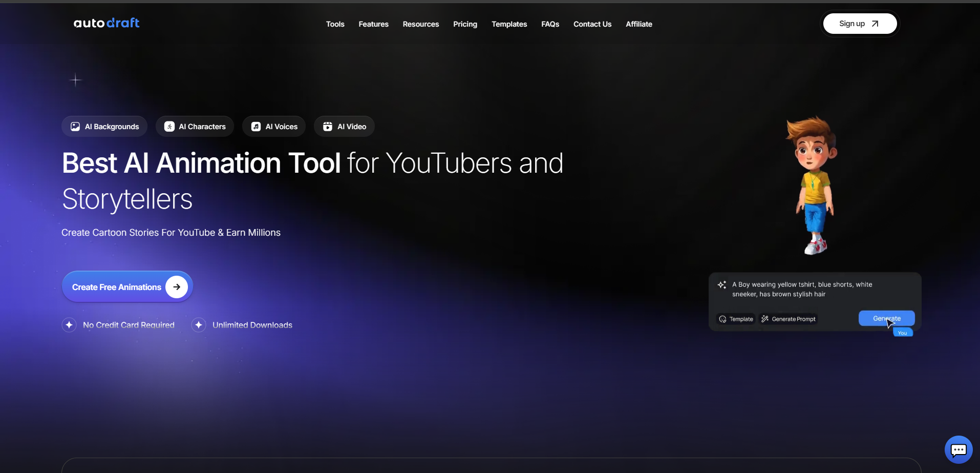The image size is (980, 473).
Task: Click the star icon next to Unlimited Downloads
Action: (x=199, y=325)
